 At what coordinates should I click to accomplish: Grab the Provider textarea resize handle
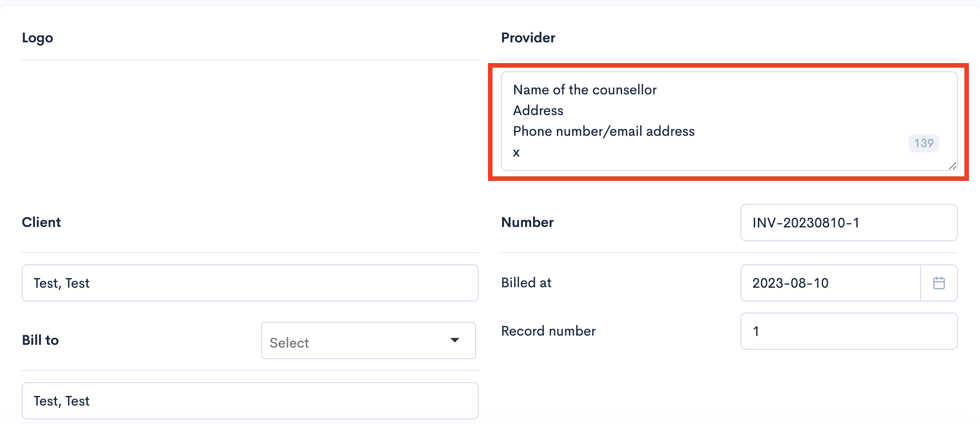pos(952,166)
